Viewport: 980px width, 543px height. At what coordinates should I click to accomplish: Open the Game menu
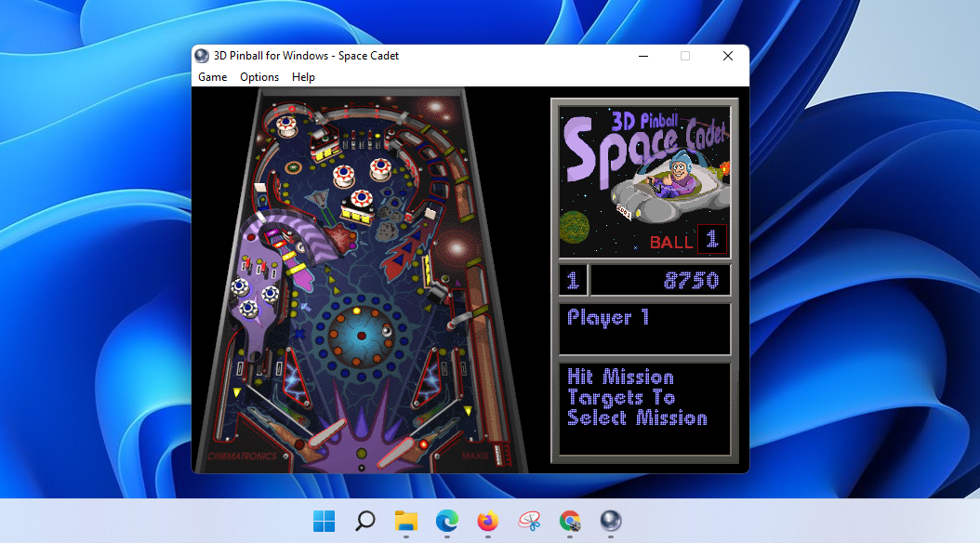213,77
